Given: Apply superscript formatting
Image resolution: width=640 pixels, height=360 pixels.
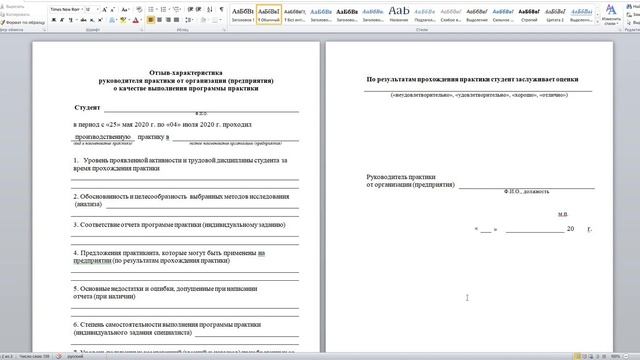Looking at the screenshot, I should (x=100, y=20).
